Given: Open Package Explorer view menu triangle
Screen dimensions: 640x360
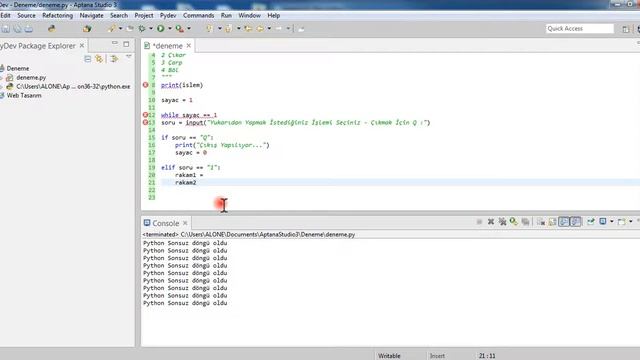Looking at the screenshot, I should click(129, 57).
